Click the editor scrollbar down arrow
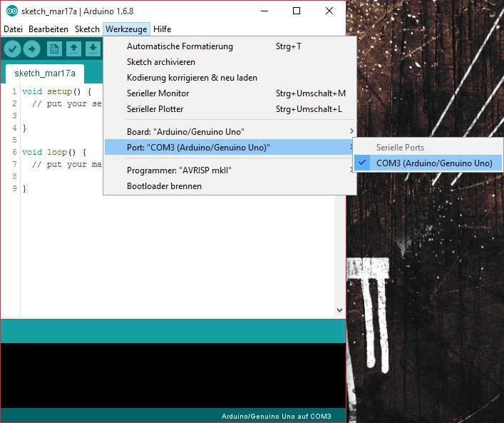504x423 pixels. point(339,310)
